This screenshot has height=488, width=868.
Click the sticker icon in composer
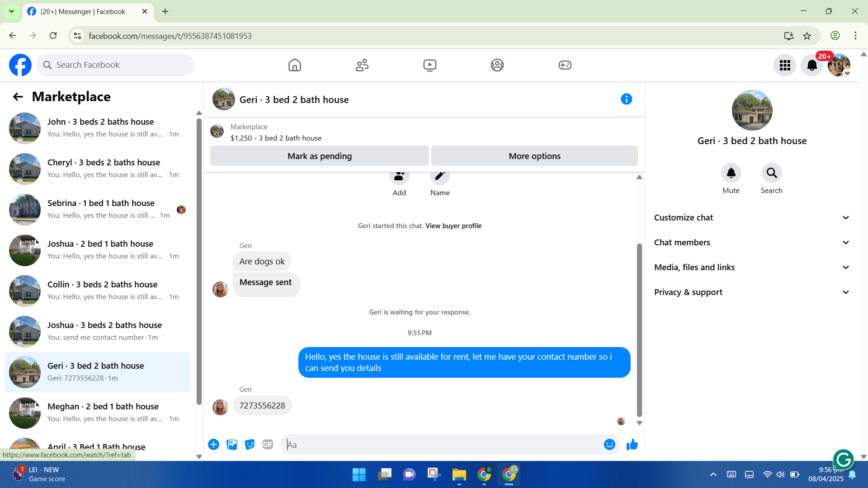pyautogui.click(x=250, y=445)
